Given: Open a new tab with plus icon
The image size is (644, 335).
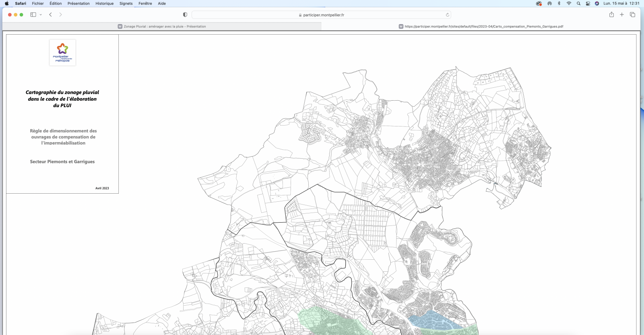Looking at the screenshot, I should pyautogui.click(x=622, y=14).
